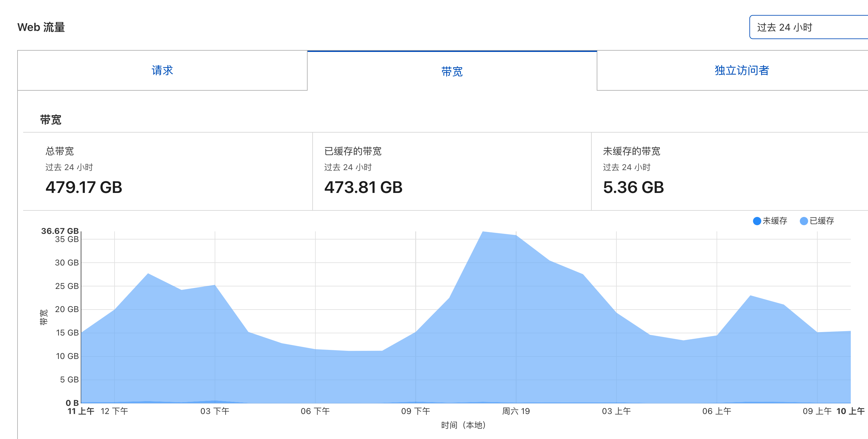868x439 pixels.
Task: Click the 20 GB y-axis label
Action: (x=67, y=309)
